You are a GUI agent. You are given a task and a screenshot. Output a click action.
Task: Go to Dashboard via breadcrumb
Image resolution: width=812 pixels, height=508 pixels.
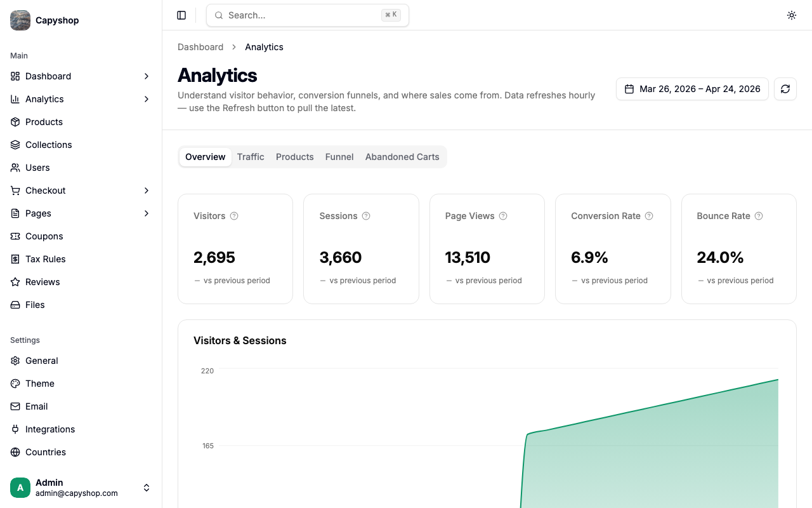tap(200, 47)
